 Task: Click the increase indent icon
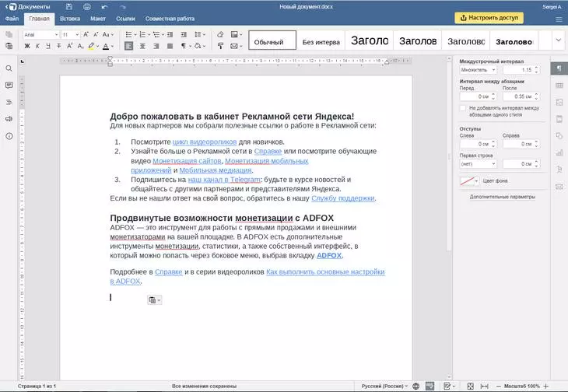(x=184, y=34)
